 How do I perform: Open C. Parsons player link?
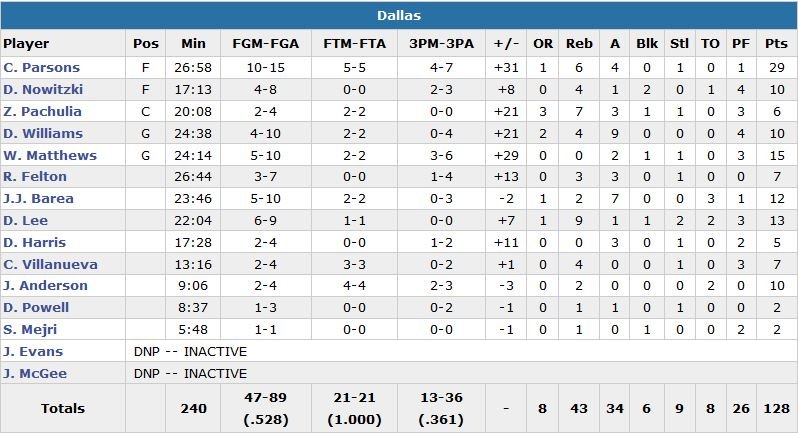[41, 68]
